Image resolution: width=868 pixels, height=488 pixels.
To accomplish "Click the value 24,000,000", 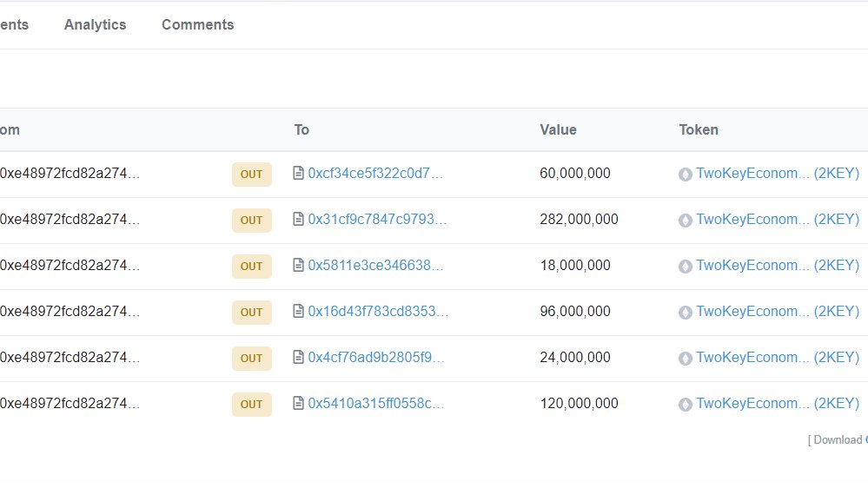I will (x=575, y=357).
